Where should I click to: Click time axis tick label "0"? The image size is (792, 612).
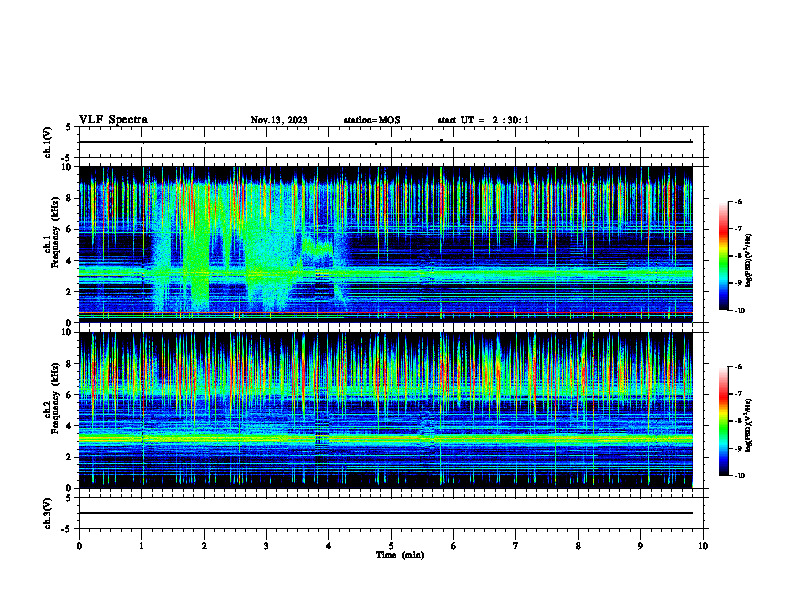(x=79, y=546)
